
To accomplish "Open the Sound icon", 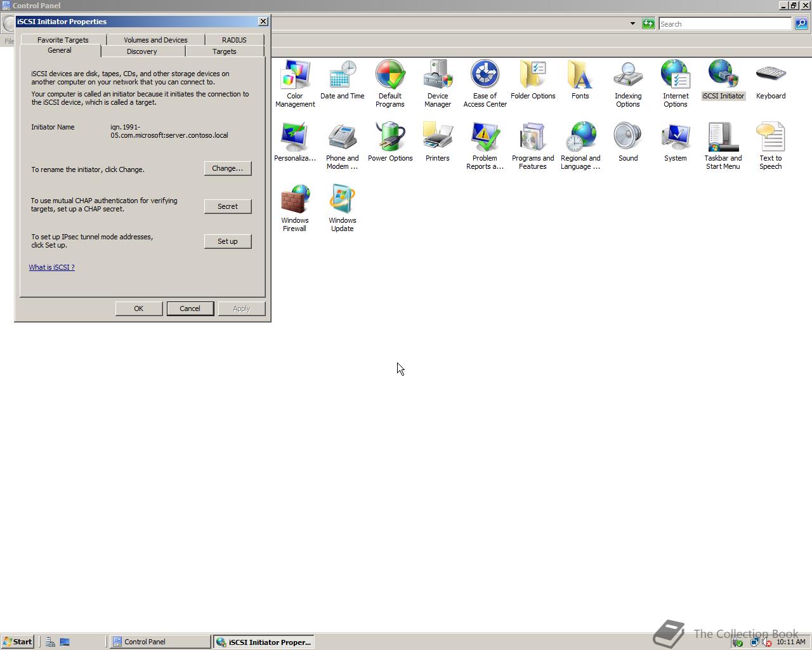I will 628,142.
